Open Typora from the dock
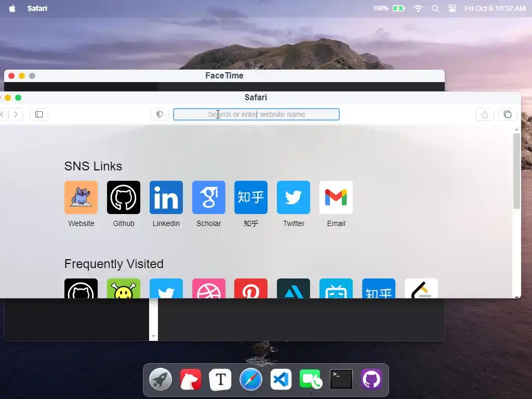 [220, 379]
